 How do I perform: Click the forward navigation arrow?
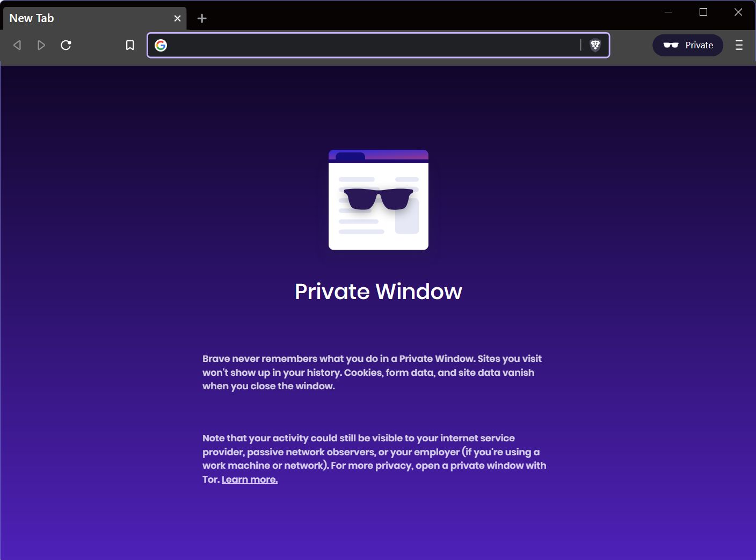coord(41,45)
